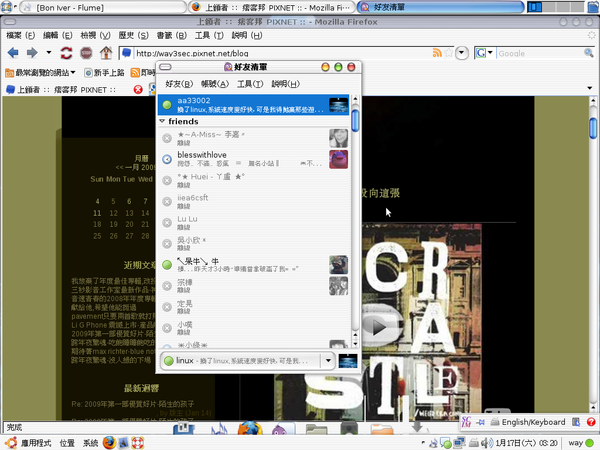Open the Firefox 工具(T) menu
The width and height of the screenshot is (600, 450).
click(209, 36)
